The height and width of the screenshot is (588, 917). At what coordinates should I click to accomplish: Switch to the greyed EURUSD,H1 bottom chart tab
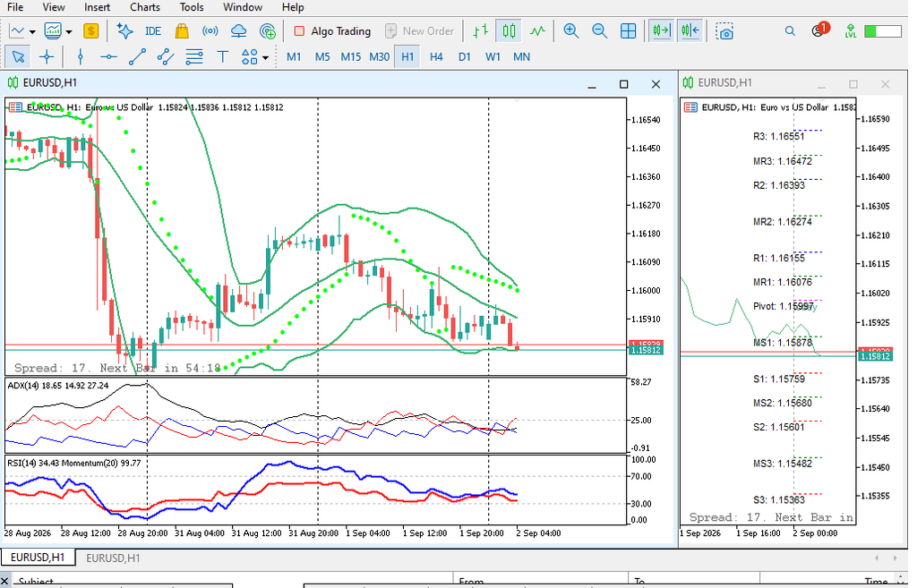[113, 558]
